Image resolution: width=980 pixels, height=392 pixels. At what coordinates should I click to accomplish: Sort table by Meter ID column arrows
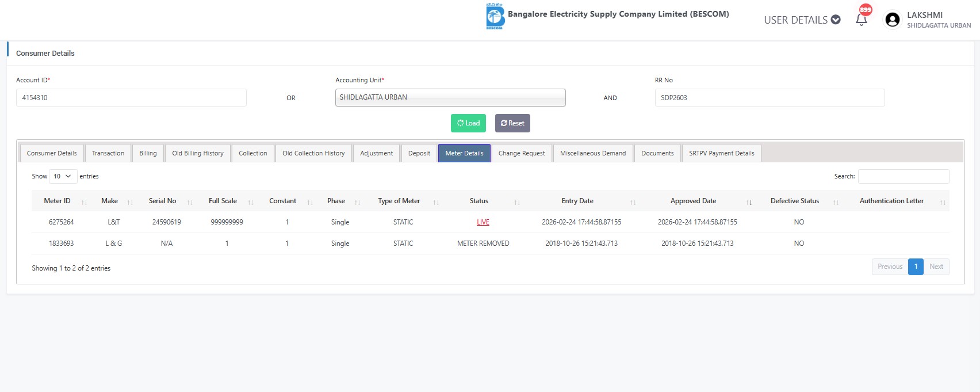click(x=85, y=202)
